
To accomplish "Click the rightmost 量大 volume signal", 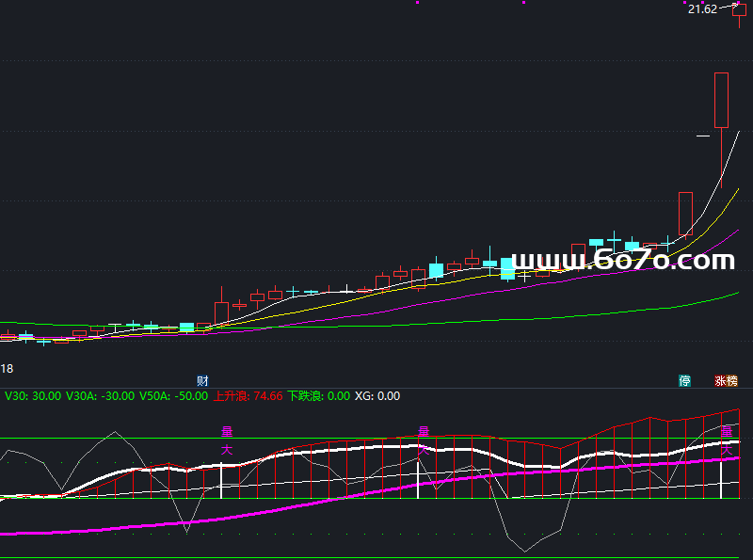I will (726, 440).
